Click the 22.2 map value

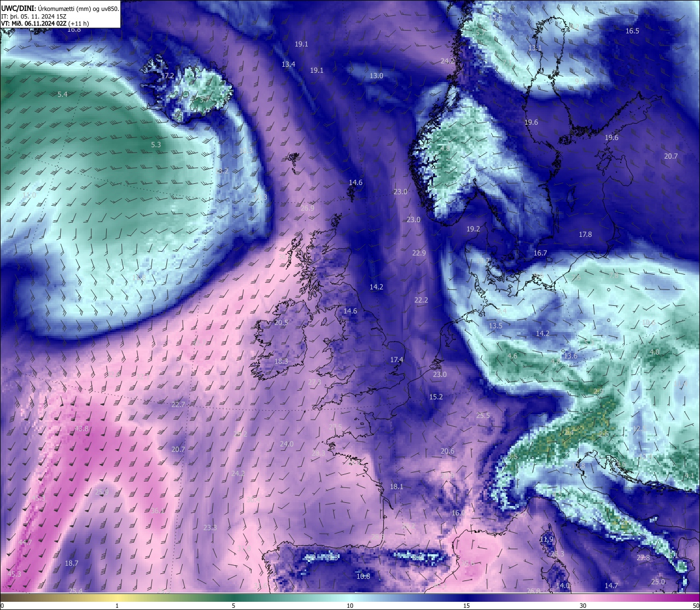421,300
